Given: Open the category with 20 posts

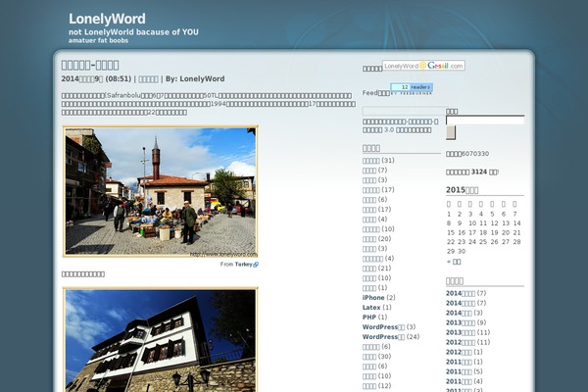Looking at the screenshot, I should 369,239.
